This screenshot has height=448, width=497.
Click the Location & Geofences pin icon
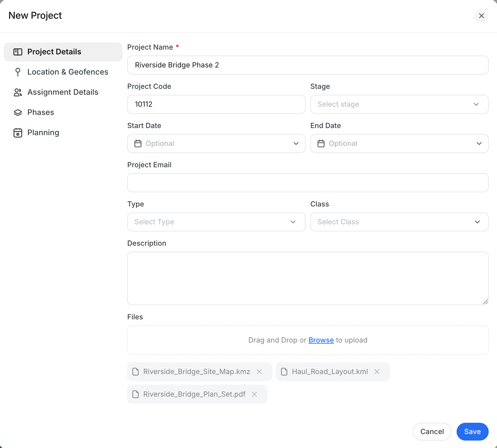pyautogui.click(x=18, y=72)
